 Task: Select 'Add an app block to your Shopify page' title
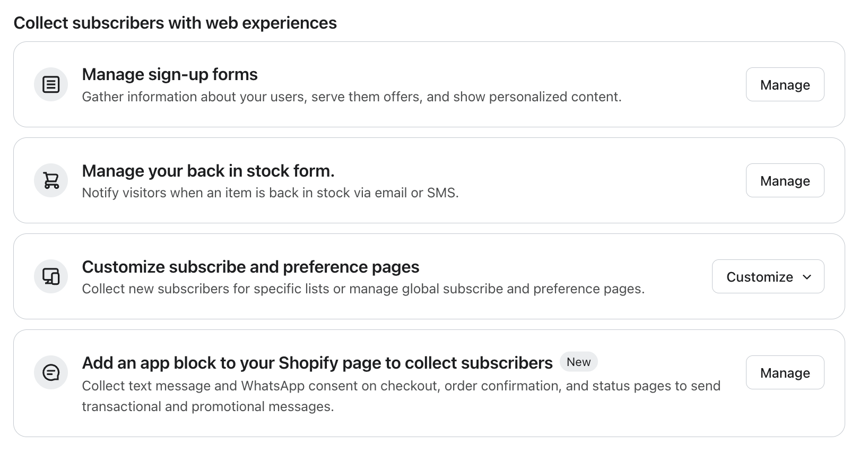pyautogui.click(x=317, y=363)
